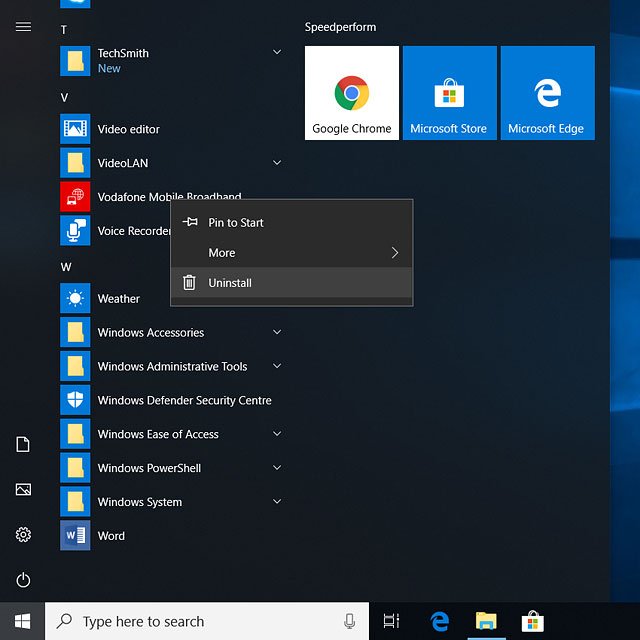Click the Word app label
This screenshot has height=640, width=640.
111,536
